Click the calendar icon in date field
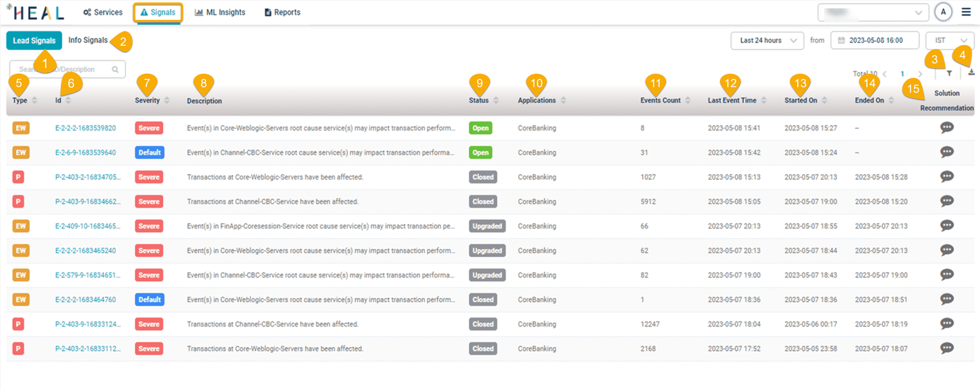The image size is (980, 390). (x=841, y=41)
